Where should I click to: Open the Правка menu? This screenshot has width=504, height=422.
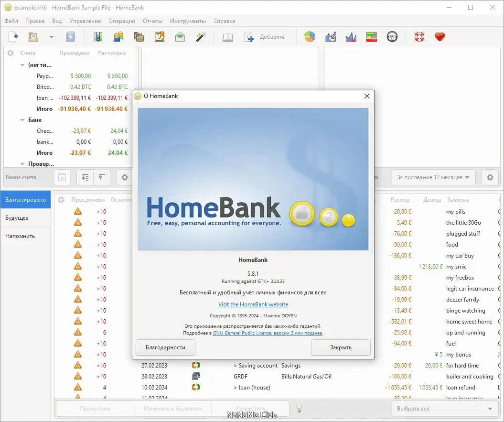[35, 21]
